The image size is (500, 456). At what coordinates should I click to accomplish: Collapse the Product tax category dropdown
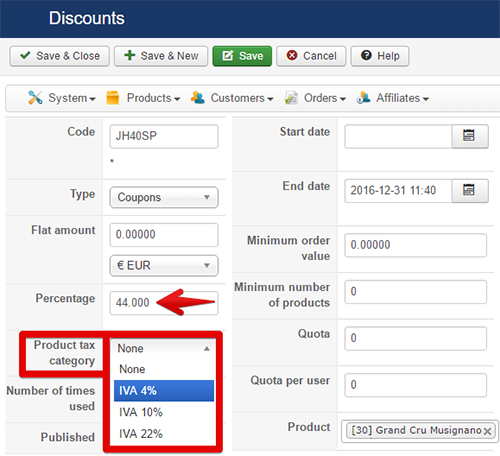[164, 348]
